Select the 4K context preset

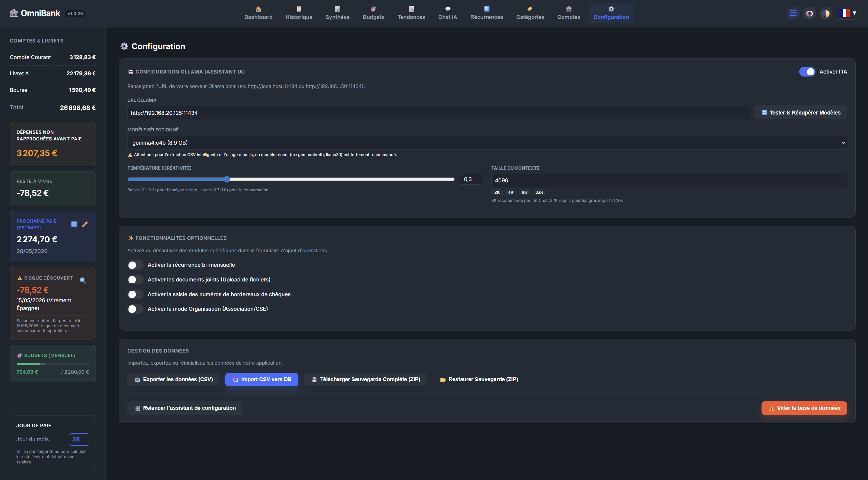click(x=511, y=193)
